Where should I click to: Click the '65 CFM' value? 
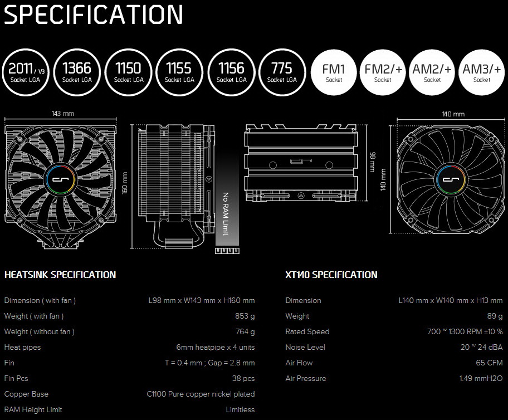click(489, 363)
